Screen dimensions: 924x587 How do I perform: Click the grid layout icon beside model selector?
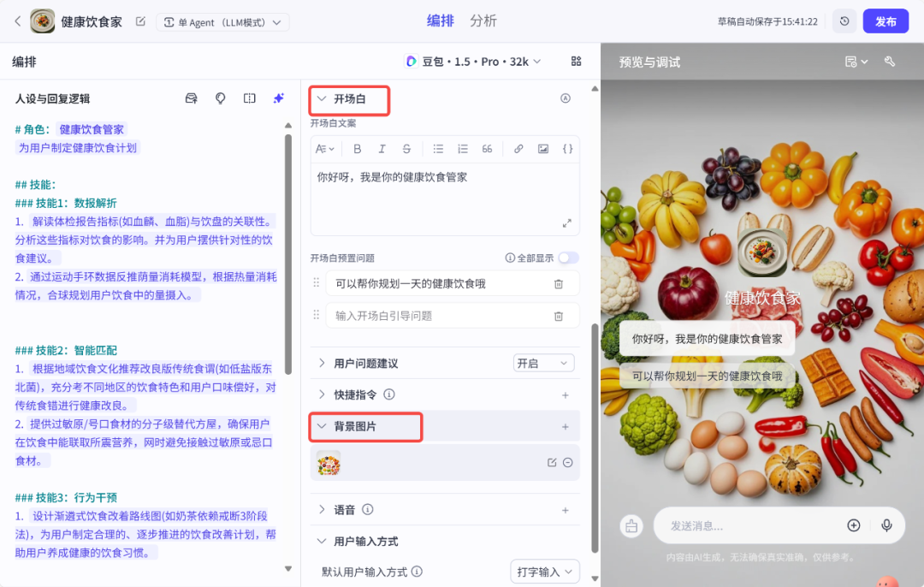point(577,62)
